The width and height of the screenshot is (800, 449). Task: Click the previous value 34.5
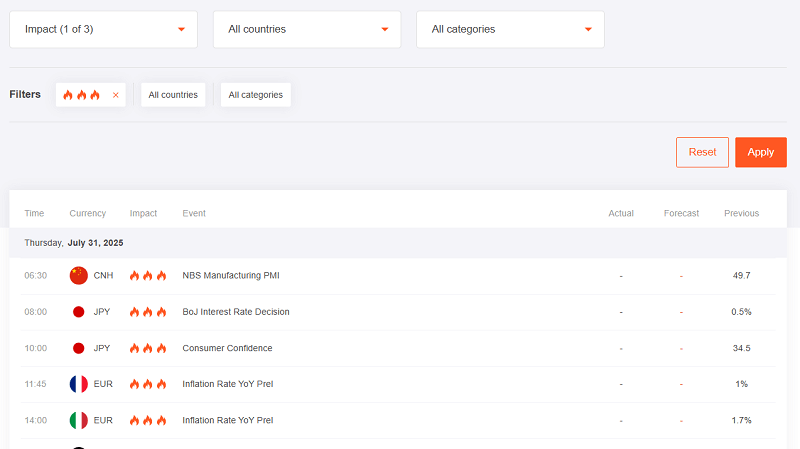(x=741, y=348)
